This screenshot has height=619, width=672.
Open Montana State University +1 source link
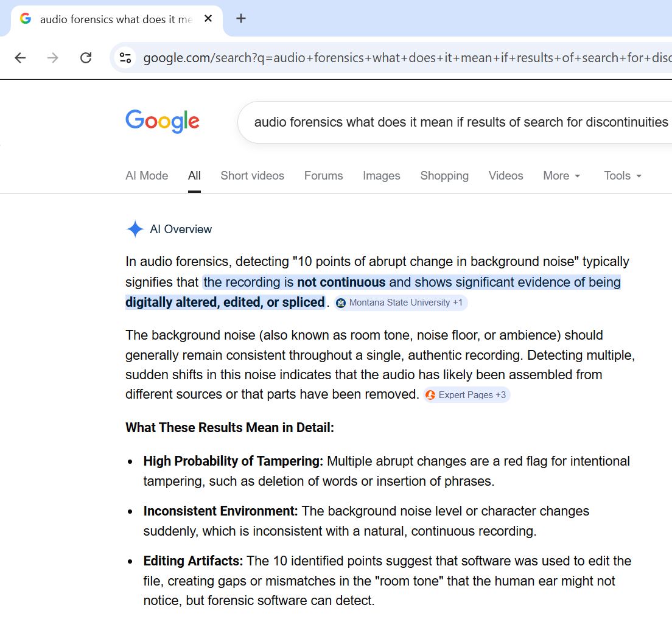point(405,303)
